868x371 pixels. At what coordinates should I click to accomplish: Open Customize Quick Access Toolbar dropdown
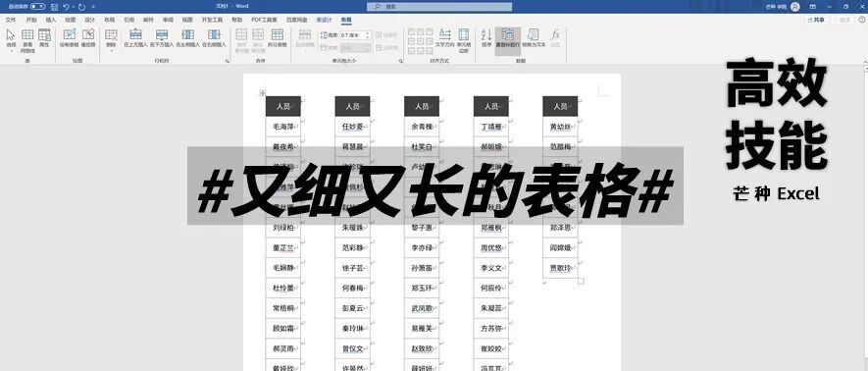tap(92, 7)
